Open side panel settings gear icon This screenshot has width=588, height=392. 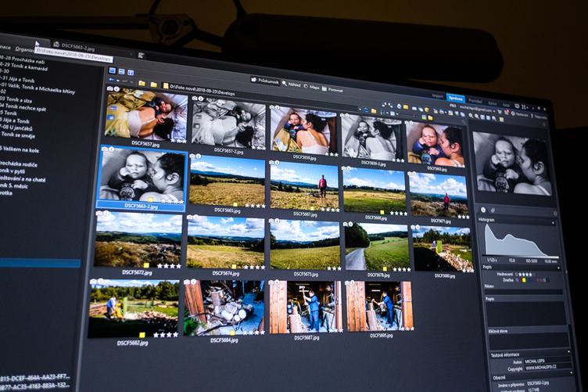(x=555, y=214)
